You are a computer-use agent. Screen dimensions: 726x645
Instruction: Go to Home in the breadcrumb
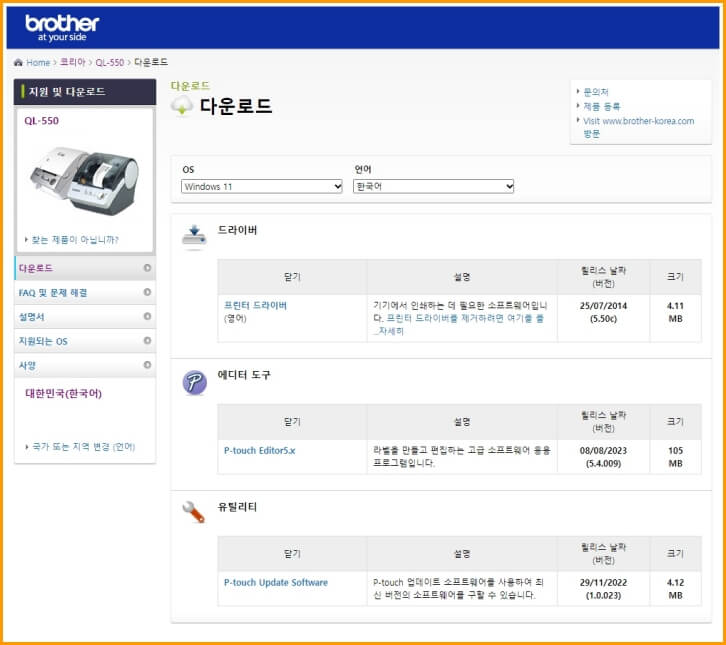coord(38,63)
